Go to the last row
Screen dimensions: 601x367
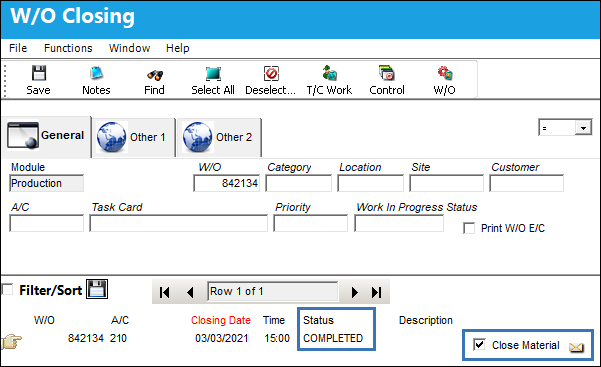point(376,292)
